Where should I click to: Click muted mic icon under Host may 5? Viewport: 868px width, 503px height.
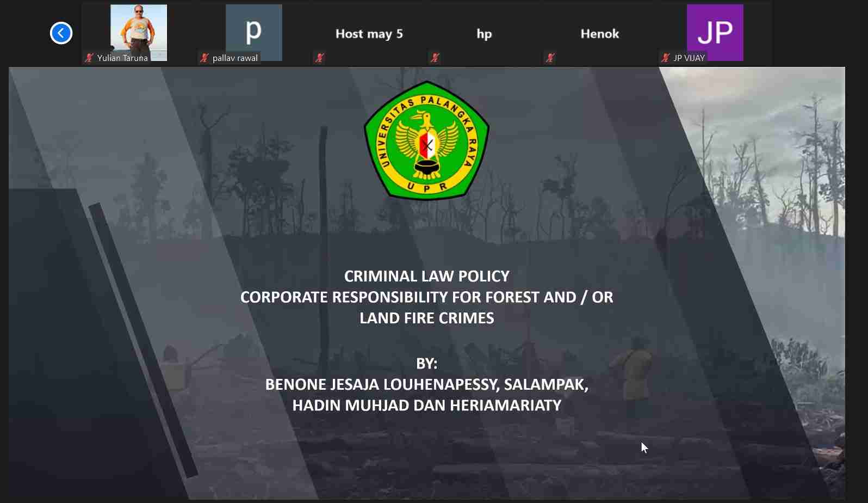(x=320, y=58)
